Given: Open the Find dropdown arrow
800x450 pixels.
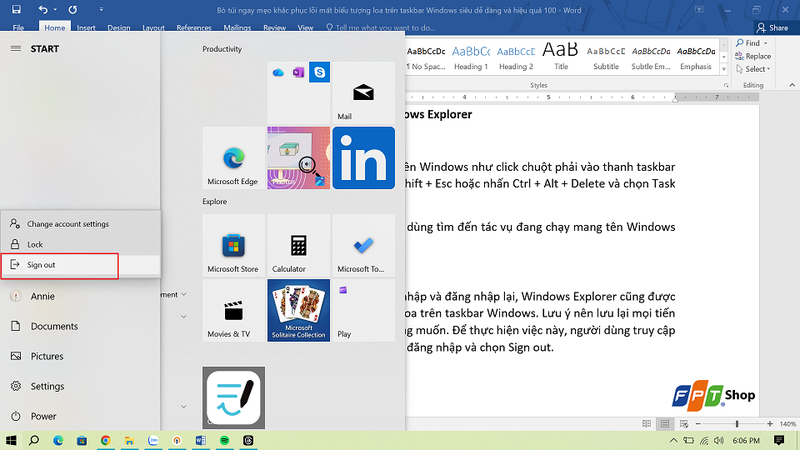Looking at the screenshot, I should pyautogui.click(x=766, y=43).
